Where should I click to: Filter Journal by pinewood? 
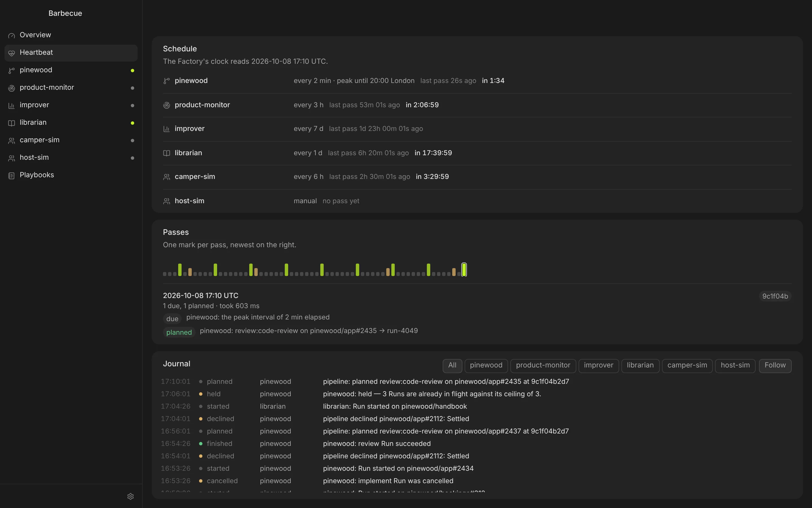[x=486, y=365]
